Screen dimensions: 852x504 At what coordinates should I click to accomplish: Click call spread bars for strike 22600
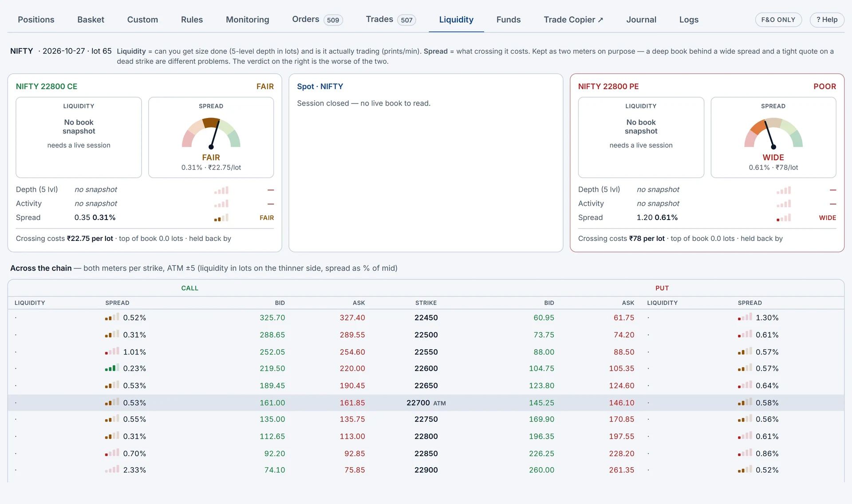112,368
